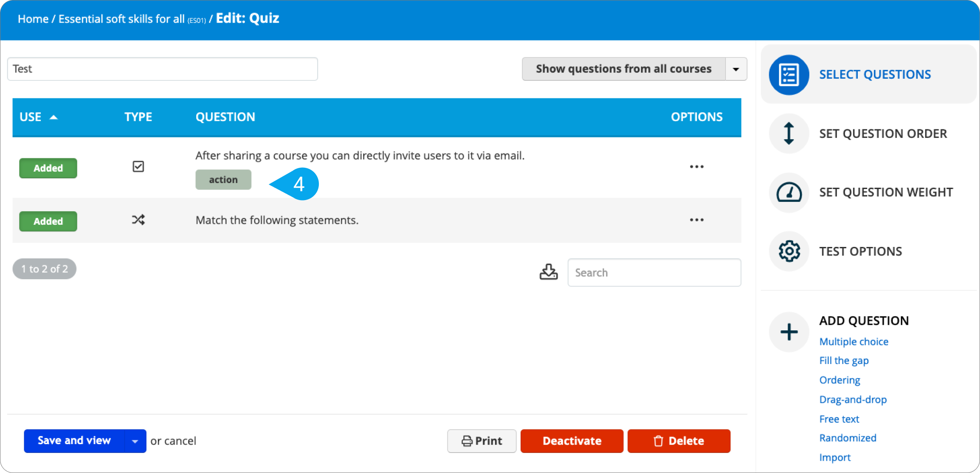The width and height of the screenshot is (980, 473).
Task: Open the Show questions from all courses dropdown
Action: pyautogui.click(x=736, y=69)
